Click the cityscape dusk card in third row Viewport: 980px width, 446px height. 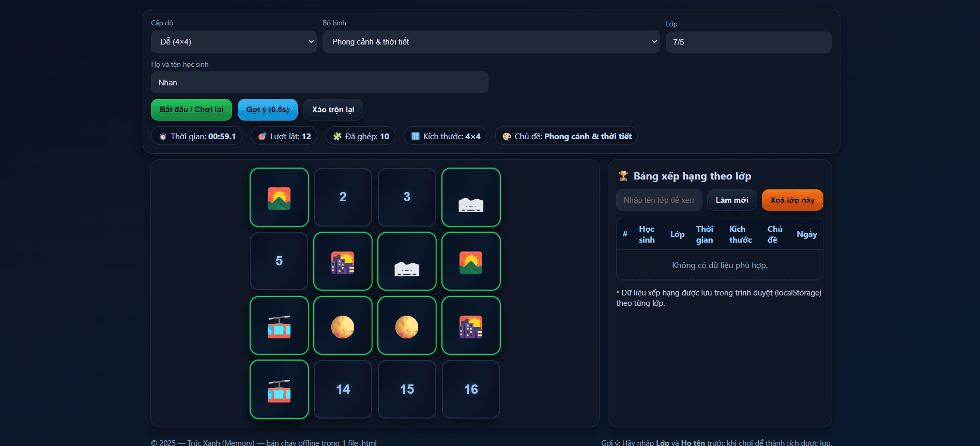point(471,325)
